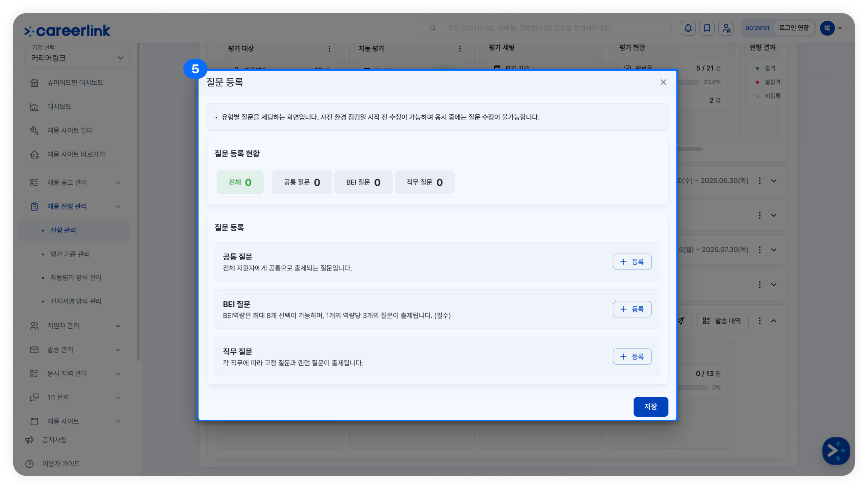Image resolution: width=868 pixels, height=489 pixels.
Task: Expand the 1:1 문의 menu chevron
Action: (x=118, y=397)
